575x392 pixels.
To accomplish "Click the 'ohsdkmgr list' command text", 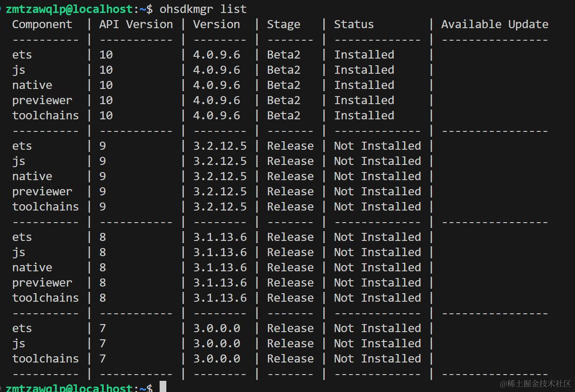I will pyautogui.click(x=203, y=9).
